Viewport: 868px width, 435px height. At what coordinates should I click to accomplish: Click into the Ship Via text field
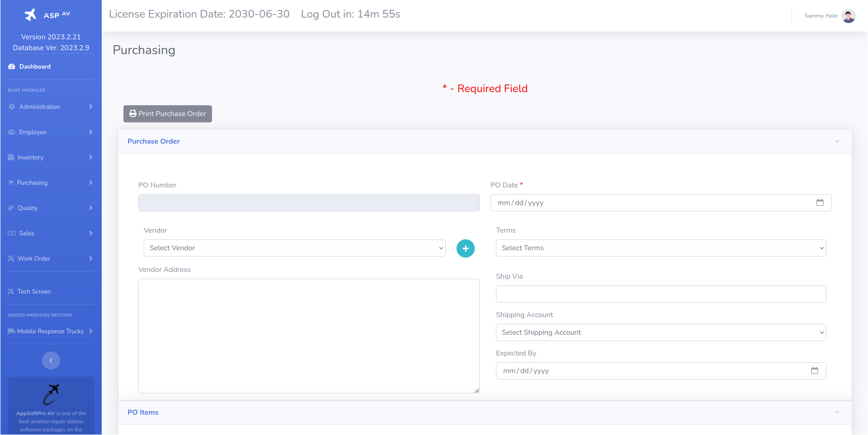pyautogui.click(x=660, y=294)
